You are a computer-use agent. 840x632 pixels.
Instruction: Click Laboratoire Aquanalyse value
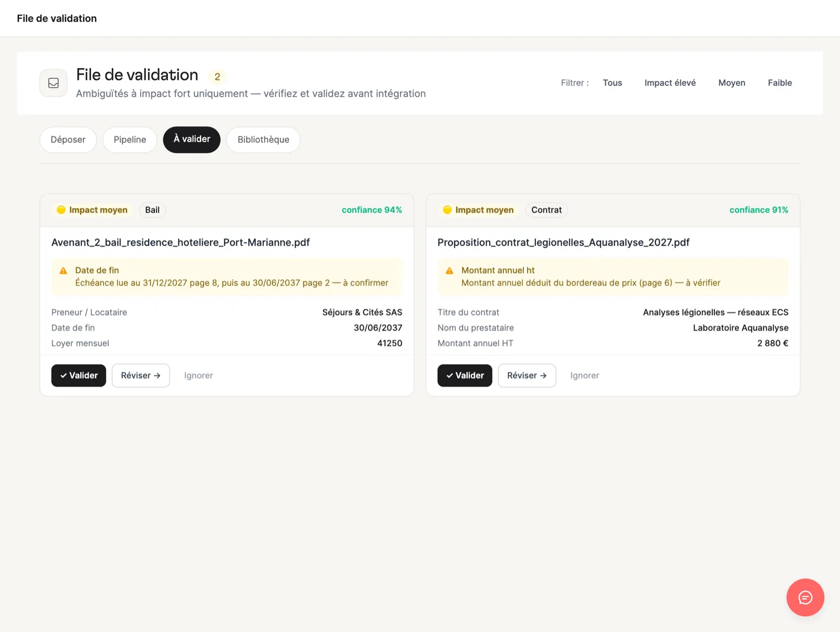click(741, 328)
